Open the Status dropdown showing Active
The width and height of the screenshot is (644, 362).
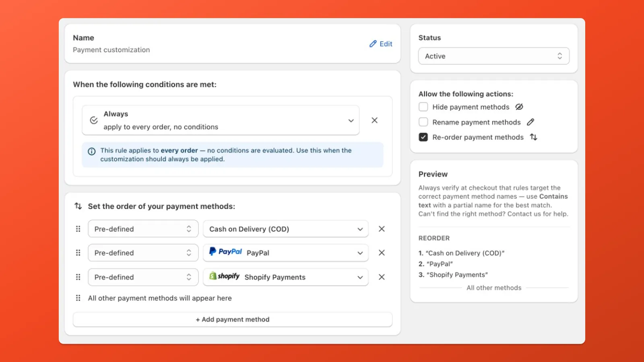pyautogui.click(x=493, y=56)
